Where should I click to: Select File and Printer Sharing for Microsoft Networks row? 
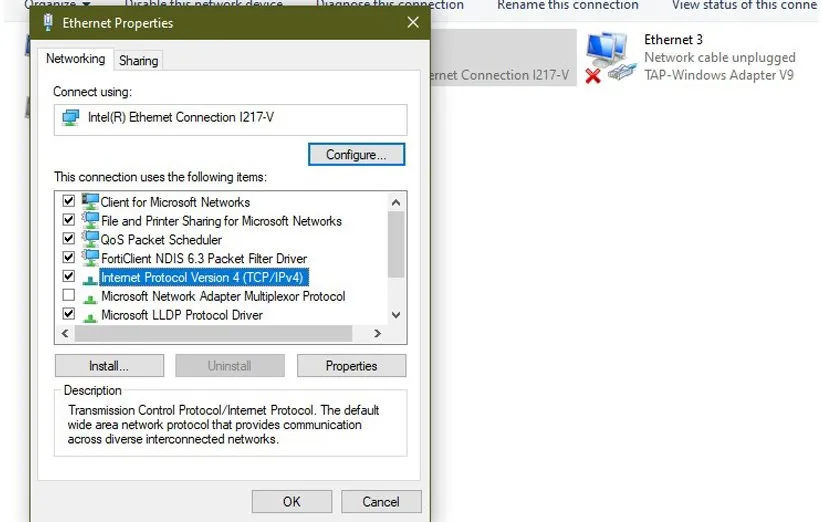[x=221, y=221]
